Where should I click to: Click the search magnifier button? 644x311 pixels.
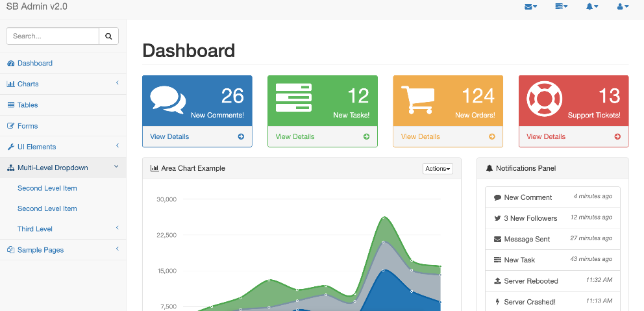pyautogui.click(x=108, y=36)
